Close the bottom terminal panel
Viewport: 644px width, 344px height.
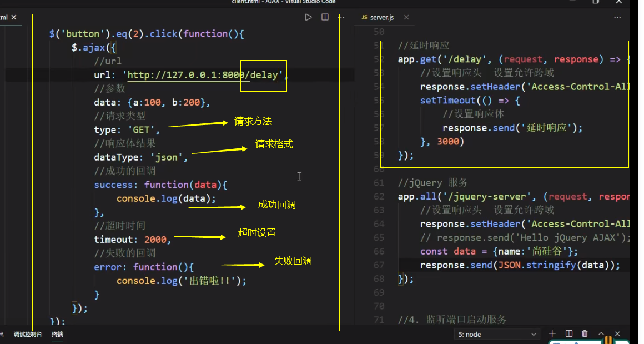(x=617, y=334)
